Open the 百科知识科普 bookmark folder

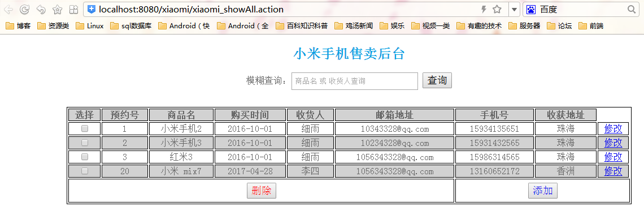tap(302, 26)
